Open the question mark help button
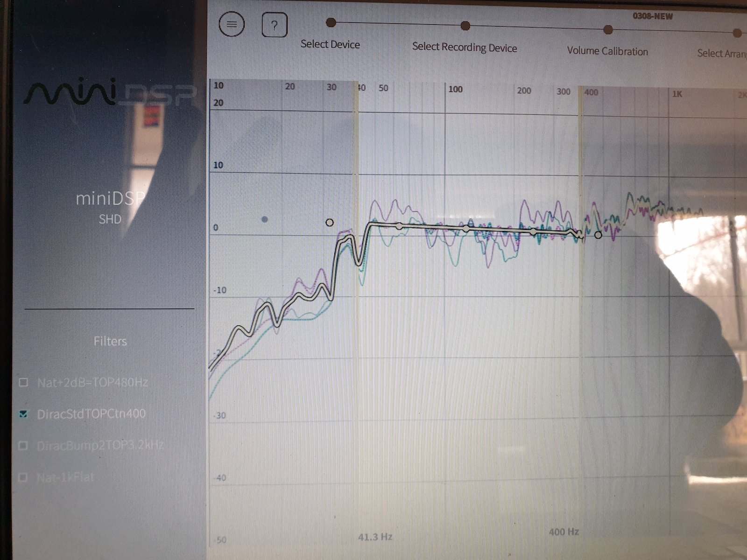The height and width of the screenshot is (560, 747). (275, 25)
